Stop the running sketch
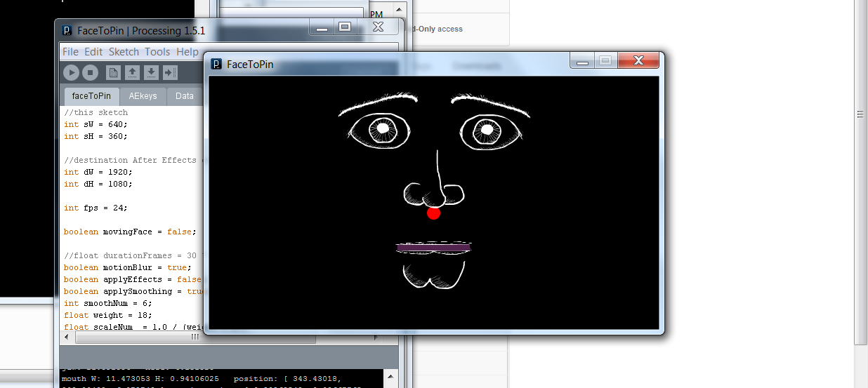 coord(90,72)
